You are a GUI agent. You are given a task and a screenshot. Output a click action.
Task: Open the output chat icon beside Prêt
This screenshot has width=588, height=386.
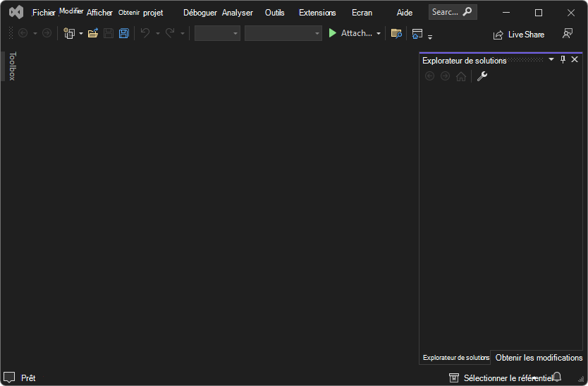point(9,377)
